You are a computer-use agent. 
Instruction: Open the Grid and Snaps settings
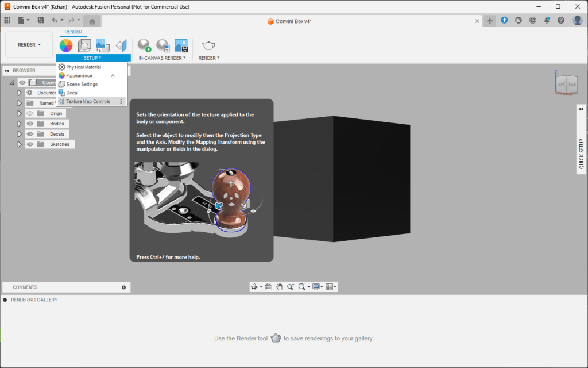[x=331, y=287]
